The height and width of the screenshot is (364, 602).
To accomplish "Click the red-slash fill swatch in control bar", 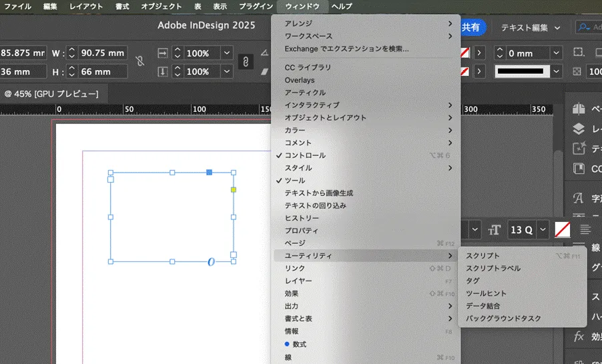I will tap(465, 53).
